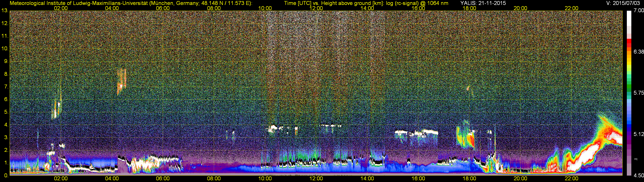
Task: Select the 06:00 label on the bottom time axis
Action: [163, 179]
